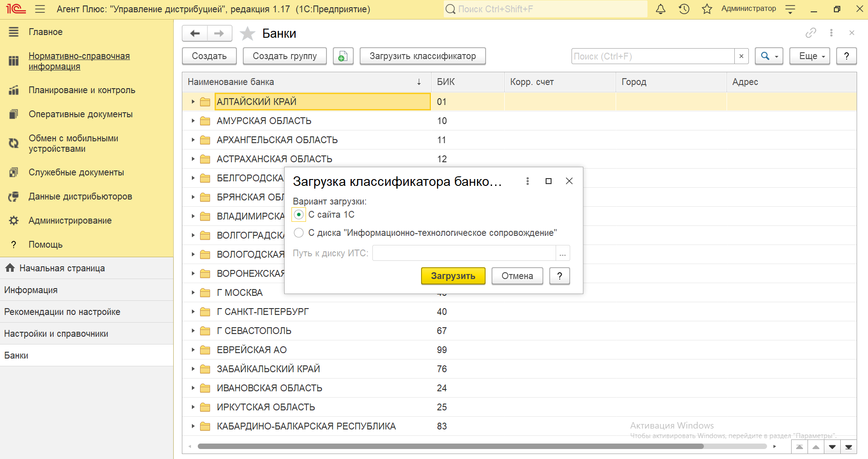Image resolution: width=868 pixels, height=459 pixels.
Task: Click the Путь к диску ИТС field
Action: pyautogui.click(x=464, y=253)
